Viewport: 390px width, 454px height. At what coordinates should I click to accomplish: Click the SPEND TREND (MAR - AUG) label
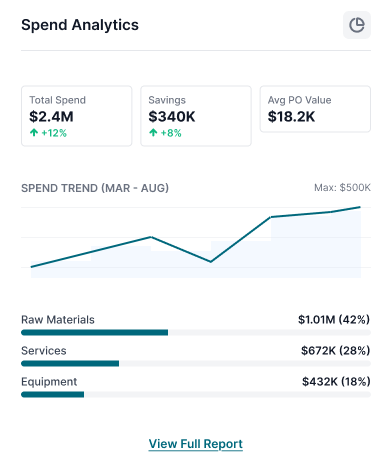95,188
